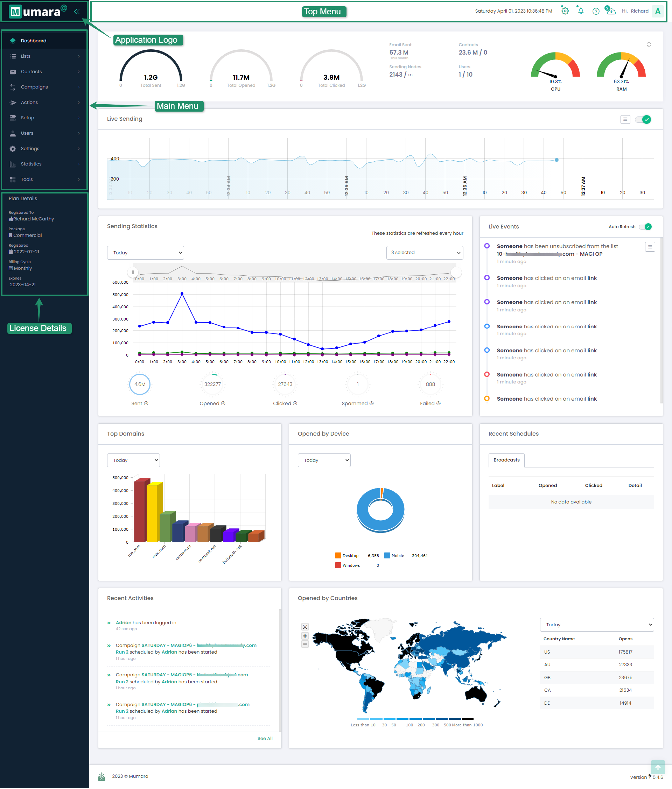Click the arrow icon beside Opened

(x=223, y=403)
